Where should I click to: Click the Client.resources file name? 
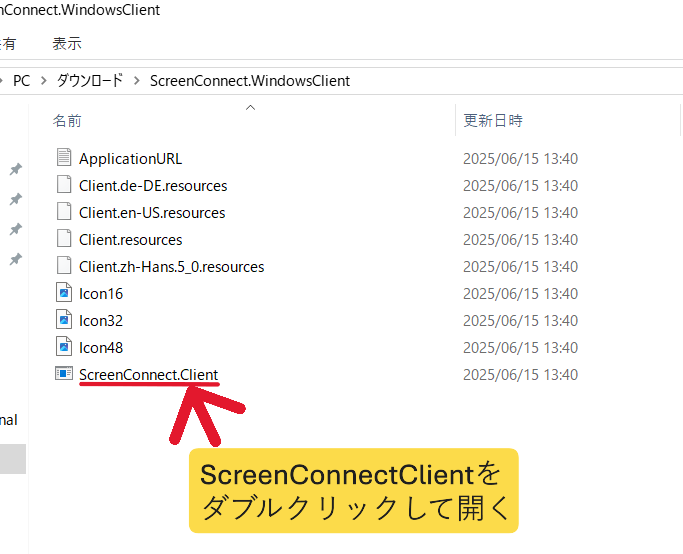[x=130, y=240]
